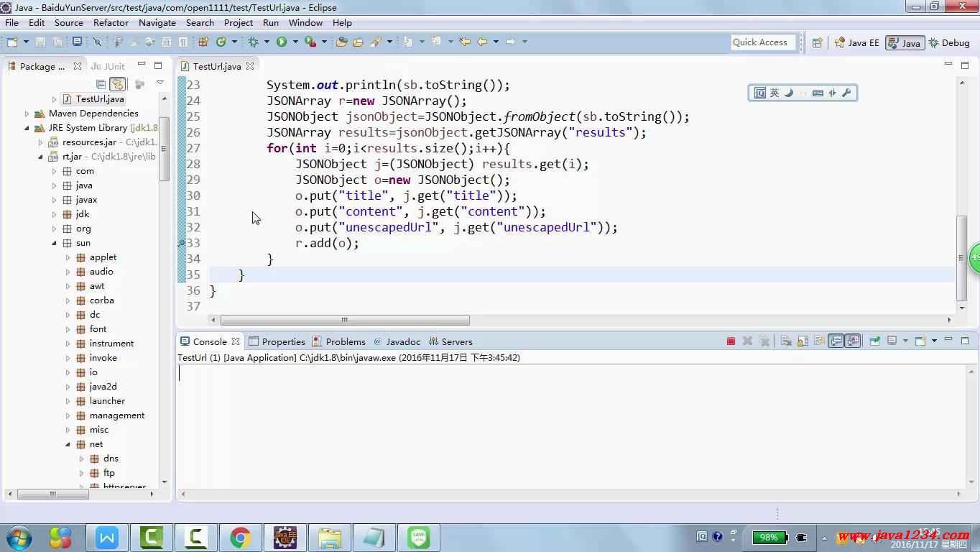
Task: Click the New file toolbar icon
Action: pyautogui.click(x=12, y=42)
